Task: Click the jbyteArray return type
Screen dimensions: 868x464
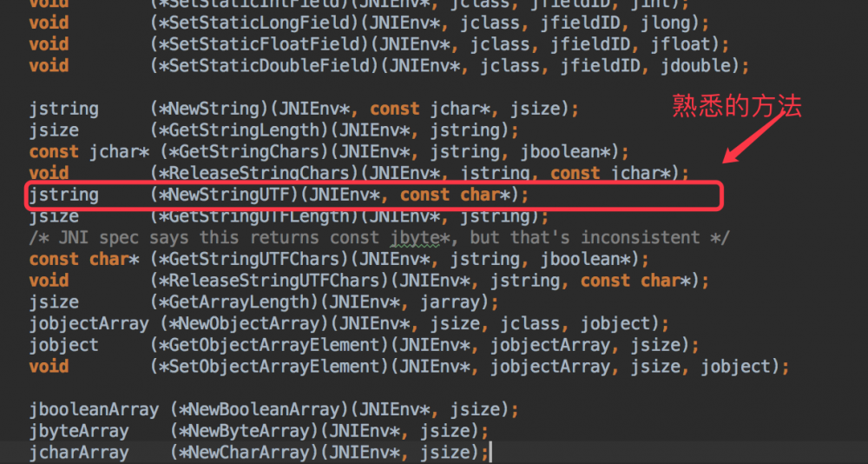Action: (x=79, y=431)
